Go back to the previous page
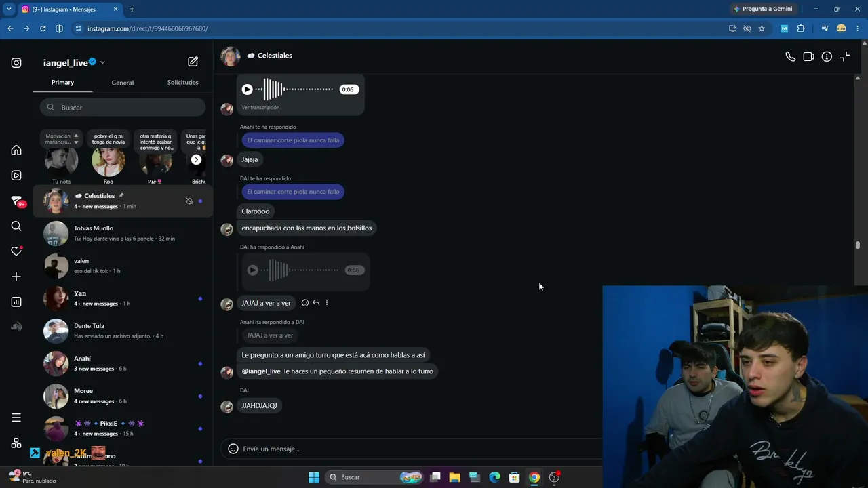The width and height of the screenshot is (868, 488). (10, 28)
